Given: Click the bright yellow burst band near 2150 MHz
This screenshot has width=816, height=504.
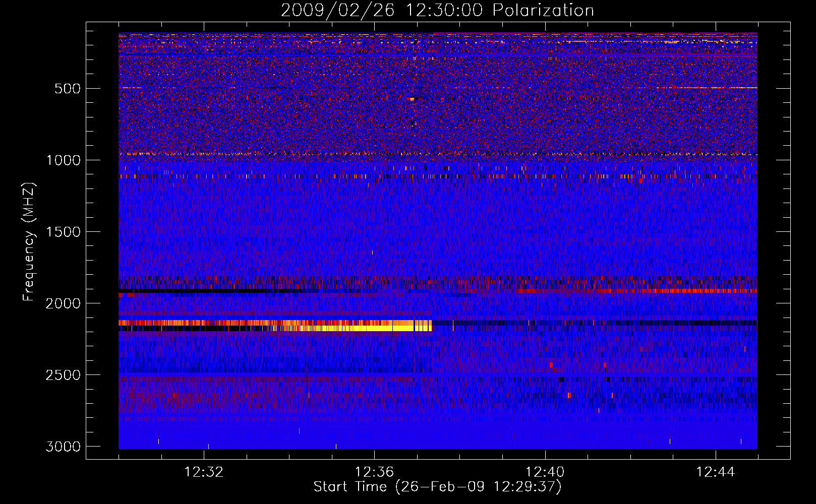Looking at the screenshot, I should pos(353,328).
